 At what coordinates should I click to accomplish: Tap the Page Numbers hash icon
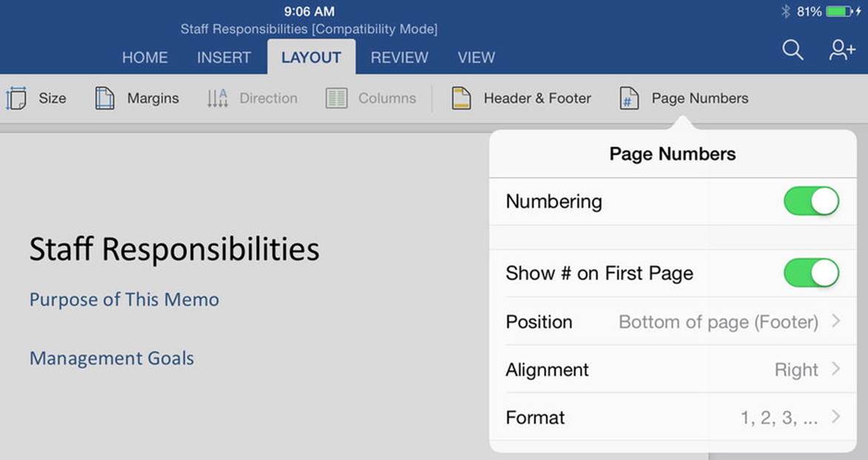point(629,98)
